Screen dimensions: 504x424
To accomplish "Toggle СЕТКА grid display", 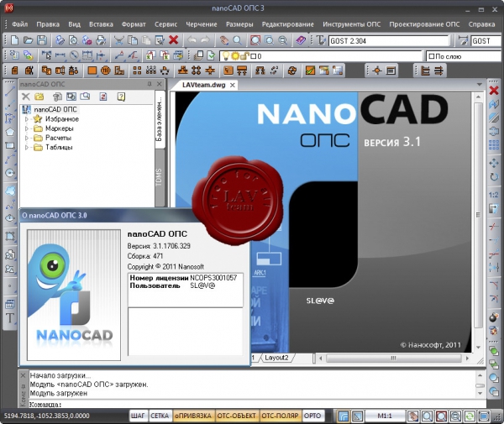I will pyautogui.click(x=160, y=416).
